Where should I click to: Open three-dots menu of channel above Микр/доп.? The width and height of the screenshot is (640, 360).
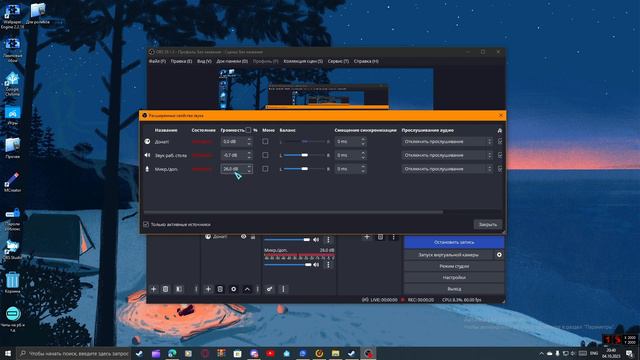pyautogui.click(x=328, y=240)
